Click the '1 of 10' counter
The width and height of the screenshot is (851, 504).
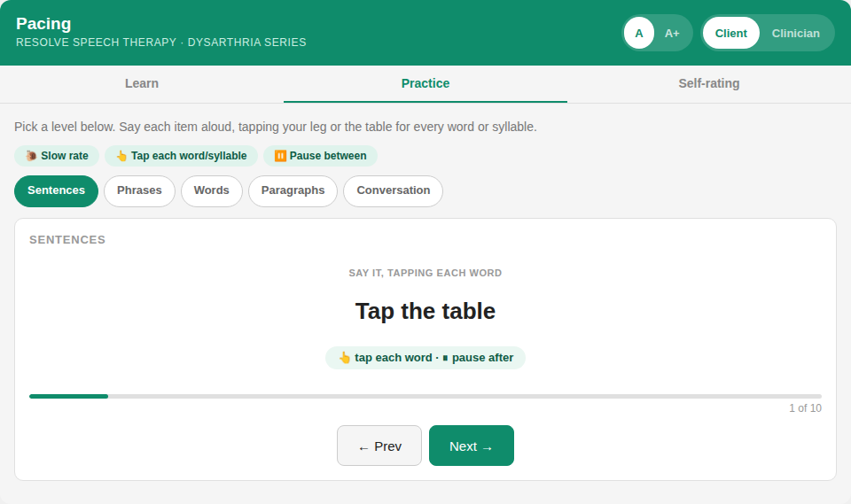pos(805,408)
